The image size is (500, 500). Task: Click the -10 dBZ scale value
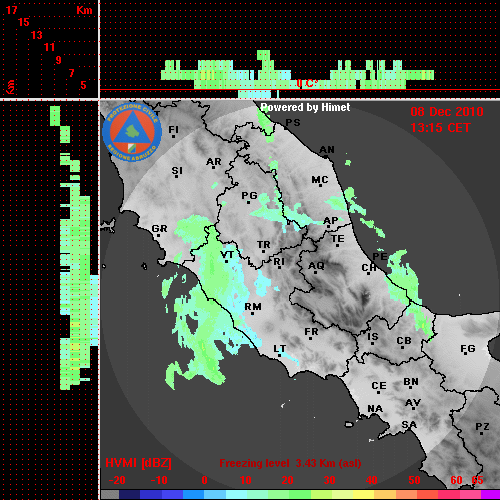[159, 480]
